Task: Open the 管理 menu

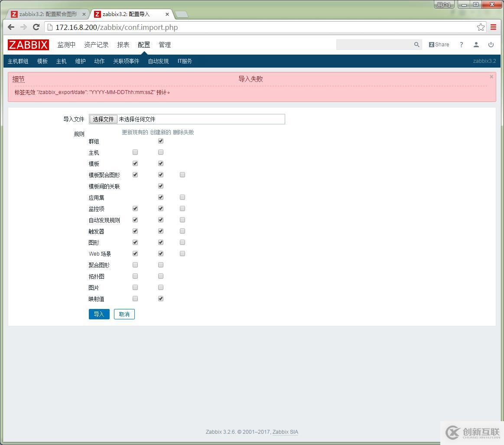Action: 164,45
